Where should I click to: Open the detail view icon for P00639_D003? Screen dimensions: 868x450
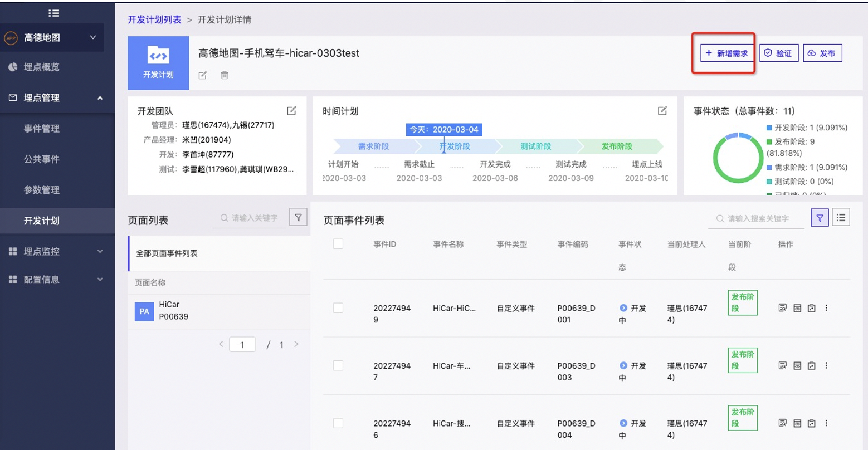782,365
